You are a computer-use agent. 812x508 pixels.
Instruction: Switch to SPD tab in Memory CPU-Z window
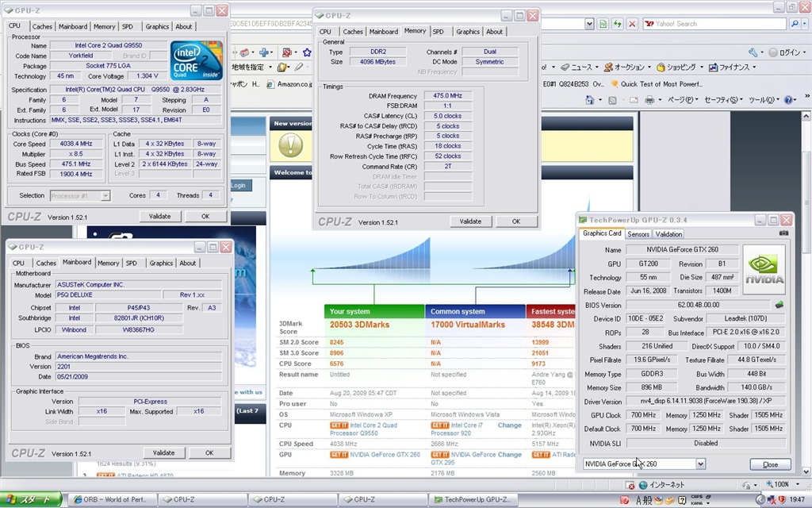pyautogui.click(x=438, y=32)
